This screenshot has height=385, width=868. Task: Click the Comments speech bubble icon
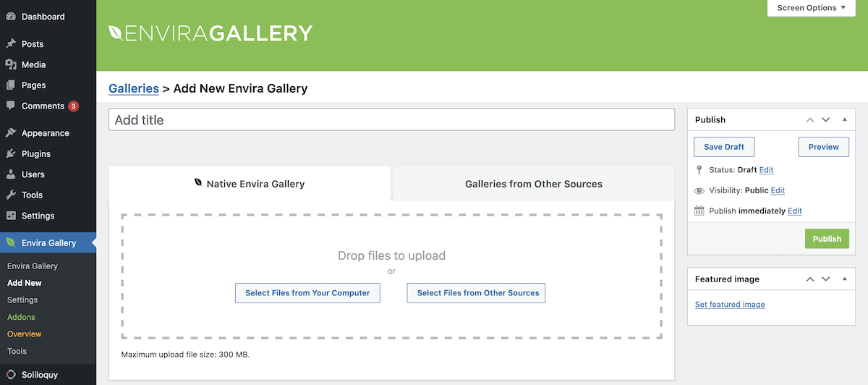[11, 106]
